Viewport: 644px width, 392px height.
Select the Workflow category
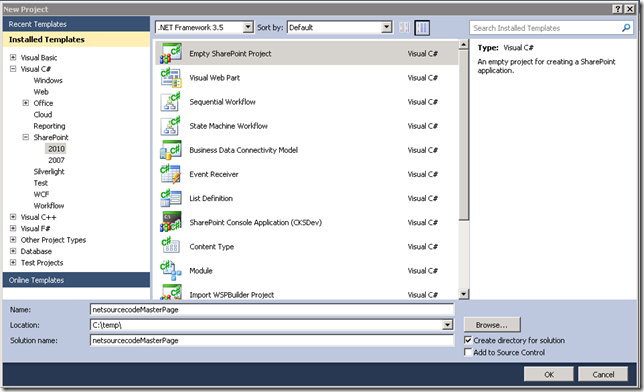49,205
